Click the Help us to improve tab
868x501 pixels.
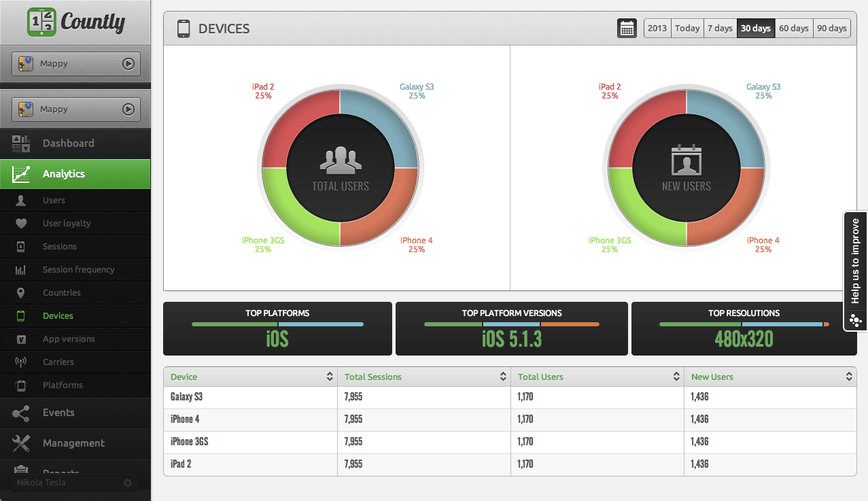point(855,271)
